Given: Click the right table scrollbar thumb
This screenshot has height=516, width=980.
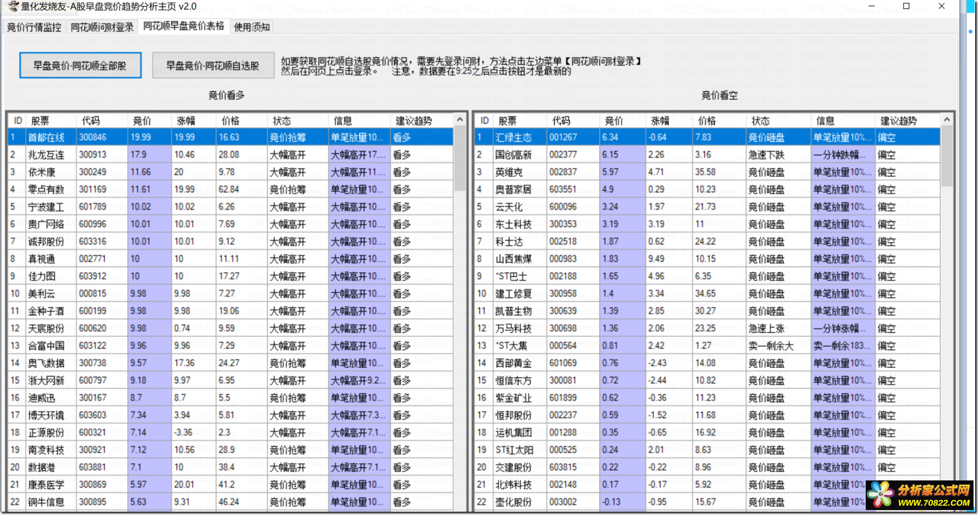Looking at the screenshot, I should (947, 156).
